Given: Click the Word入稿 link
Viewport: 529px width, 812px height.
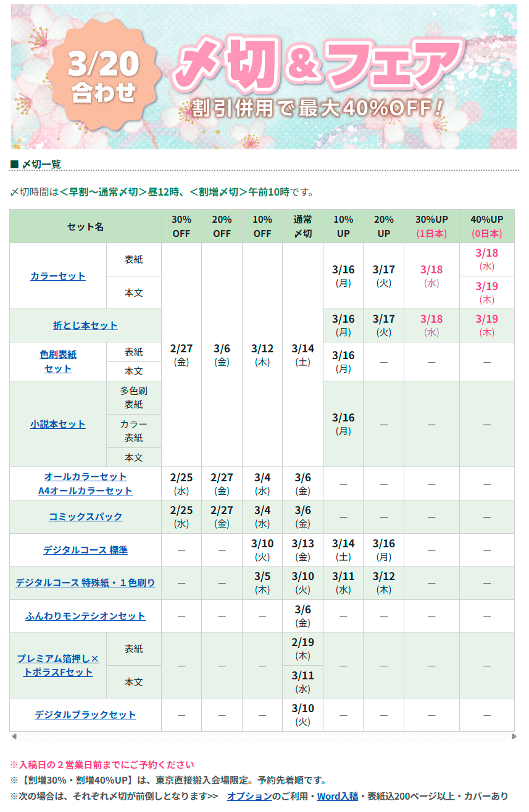Looking at the screenshot, I should click(x=337, y=796).
